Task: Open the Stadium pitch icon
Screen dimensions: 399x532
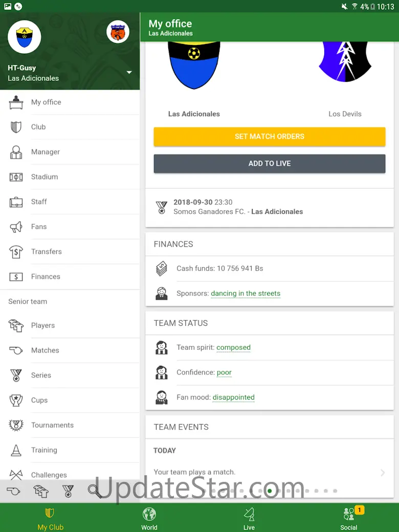Action: 16,177
